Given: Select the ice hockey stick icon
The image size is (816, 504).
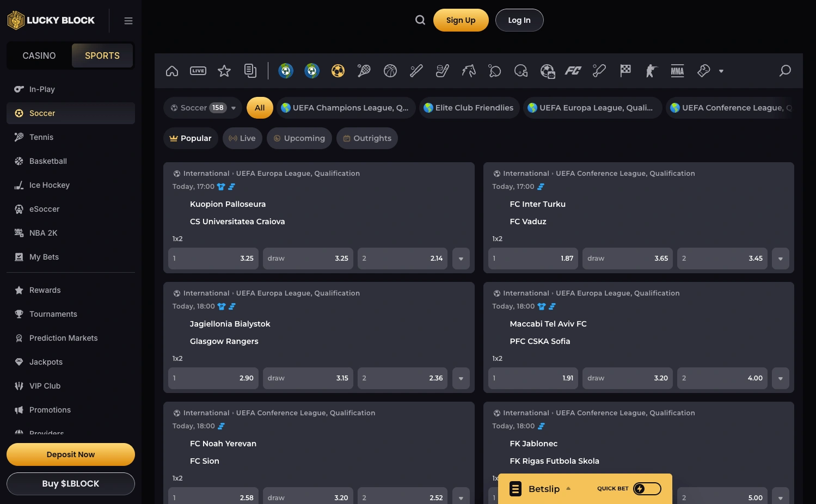Looking at the screenshot, I should (443, 71).
